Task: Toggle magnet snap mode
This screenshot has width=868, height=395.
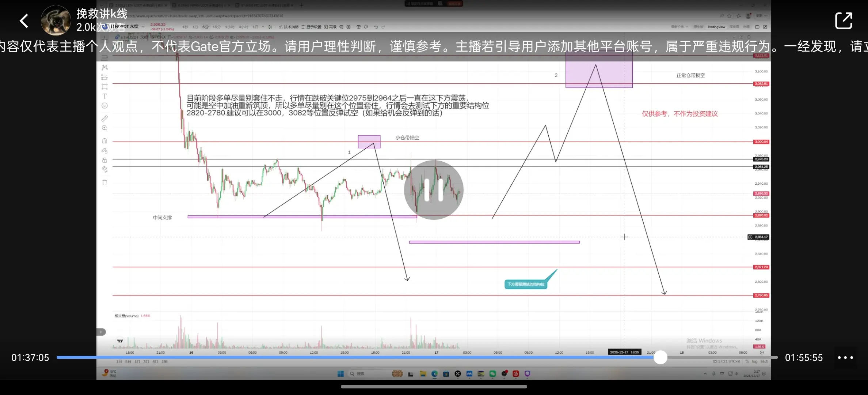Action: 104,141
